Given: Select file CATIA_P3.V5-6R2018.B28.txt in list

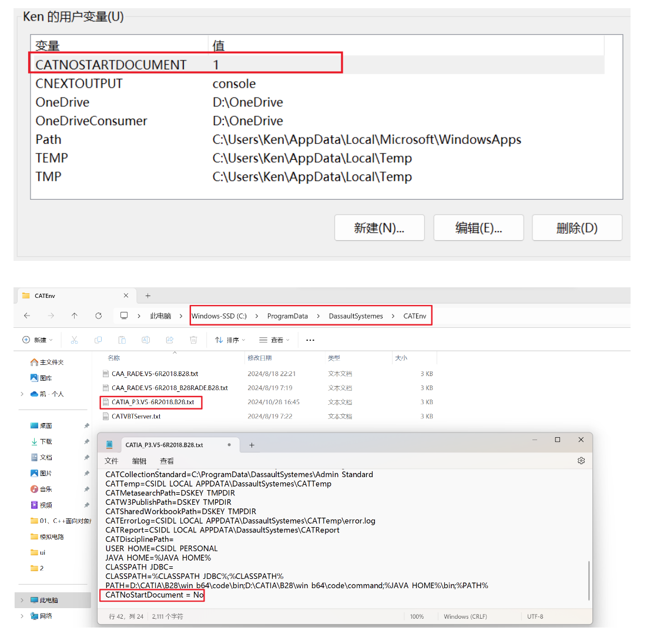Looking at the screenshot, I should pyautogui.click(x=153, y=402).
